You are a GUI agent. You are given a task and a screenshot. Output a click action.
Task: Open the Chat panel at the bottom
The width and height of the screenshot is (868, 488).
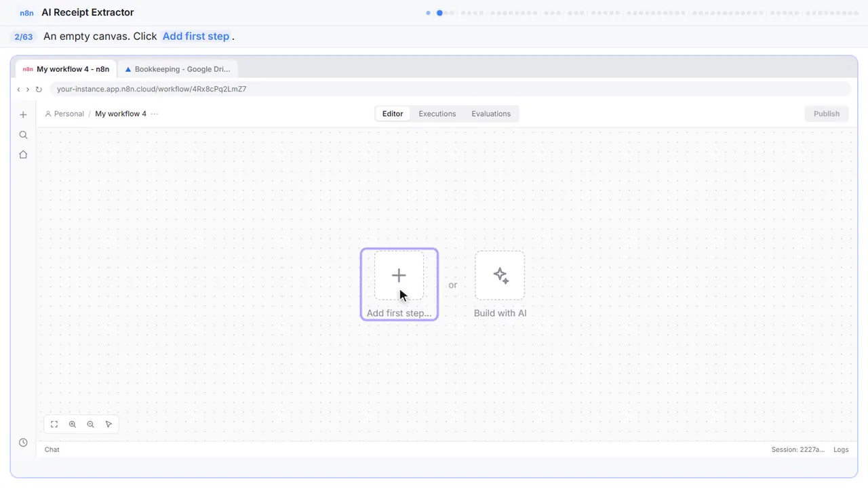[x=52, y=449]
